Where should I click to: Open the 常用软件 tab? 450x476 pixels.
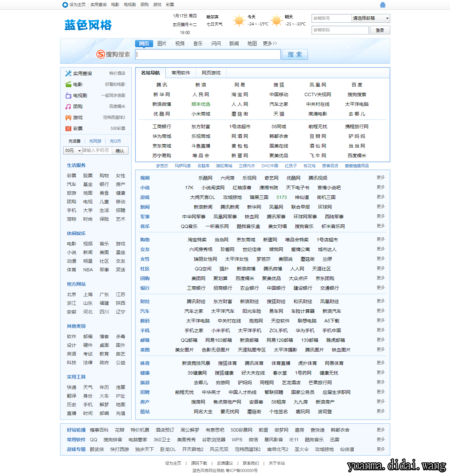(x=181, y=73)
